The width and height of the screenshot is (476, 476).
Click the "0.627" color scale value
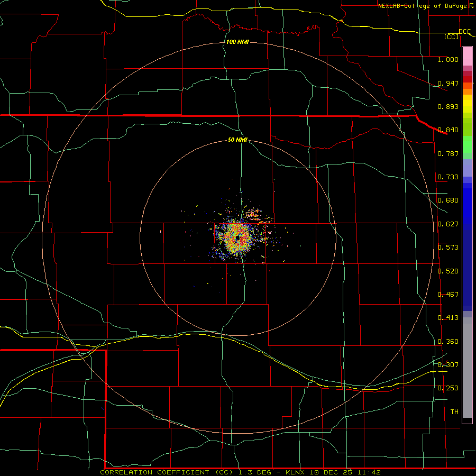click(448, 224)
